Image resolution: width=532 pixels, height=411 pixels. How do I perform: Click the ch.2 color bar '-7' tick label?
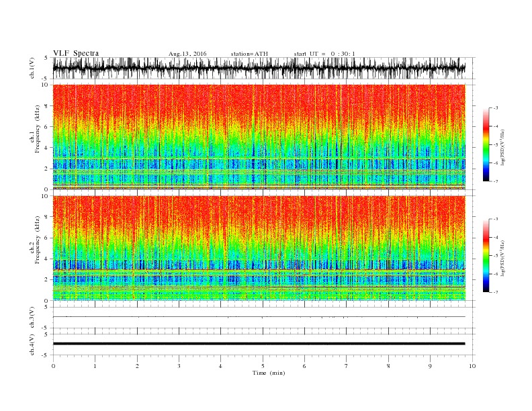click(496, 292)
